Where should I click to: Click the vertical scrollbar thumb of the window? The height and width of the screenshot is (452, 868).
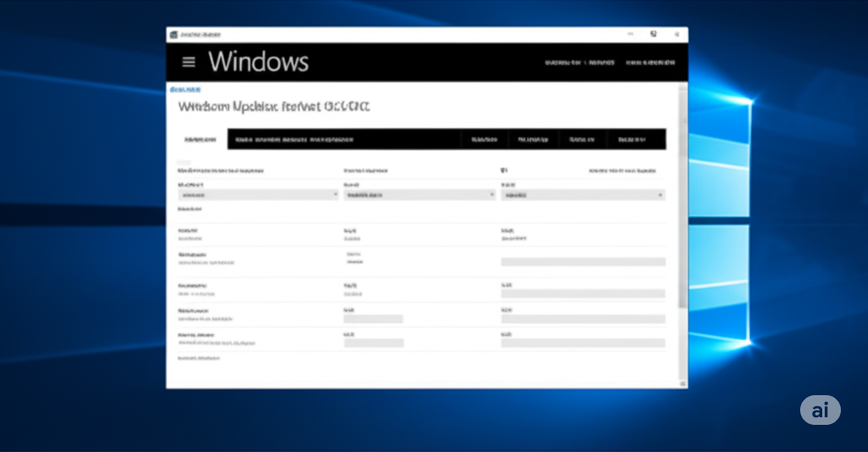683,199
